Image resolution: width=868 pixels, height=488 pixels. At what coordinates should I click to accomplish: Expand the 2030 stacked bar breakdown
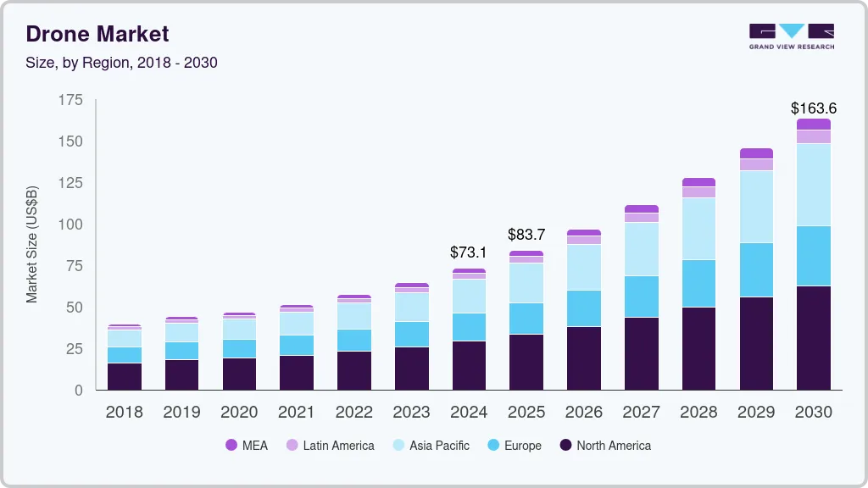[814, 254]
